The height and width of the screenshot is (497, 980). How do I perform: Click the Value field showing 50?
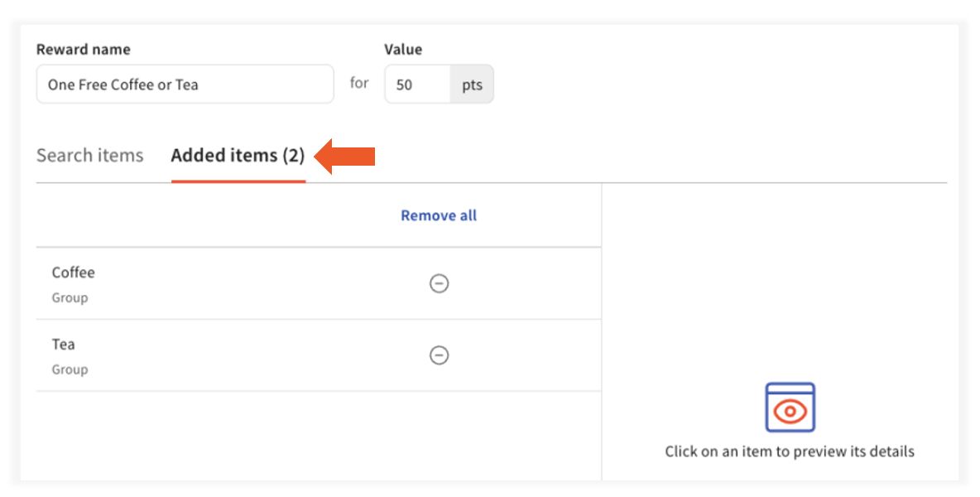[x=416, y=84]
